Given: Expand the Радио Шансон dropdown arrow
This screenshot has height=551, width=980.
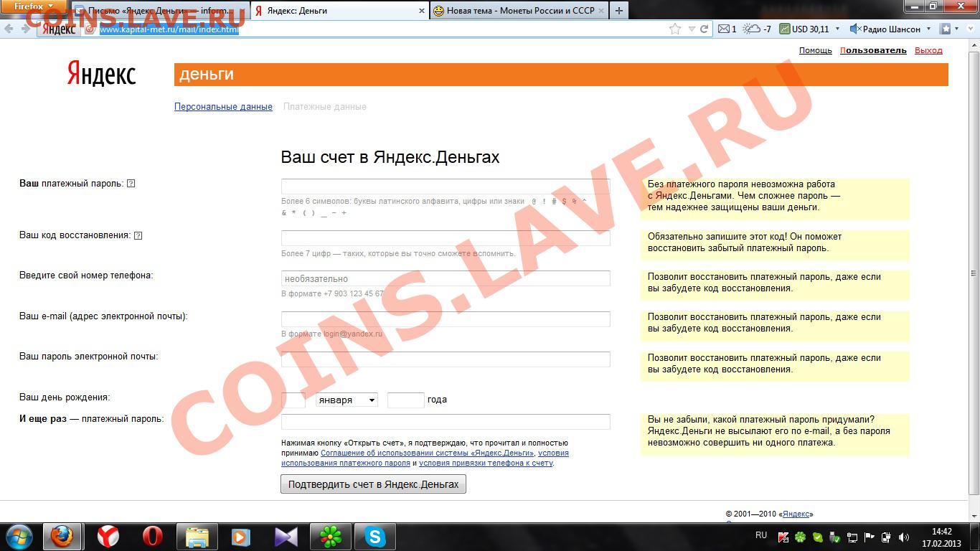Looking at the screenshot, I should coord(929,29).
